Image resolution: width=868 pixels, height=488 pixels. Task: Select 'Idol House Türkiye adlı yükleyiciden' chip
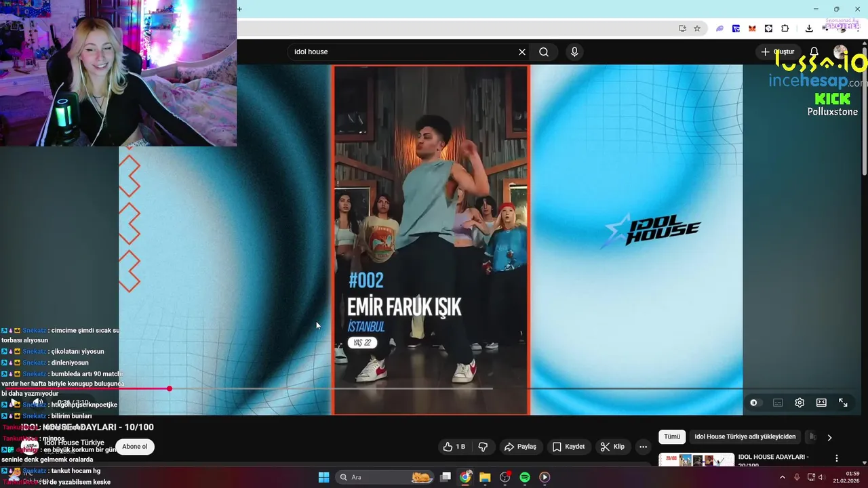click(745, 437)
